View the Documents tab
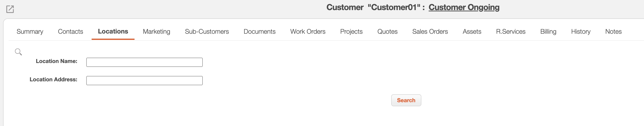Image resolution: width=644 pixels, height=126 pixels. [x=260, y=31]
